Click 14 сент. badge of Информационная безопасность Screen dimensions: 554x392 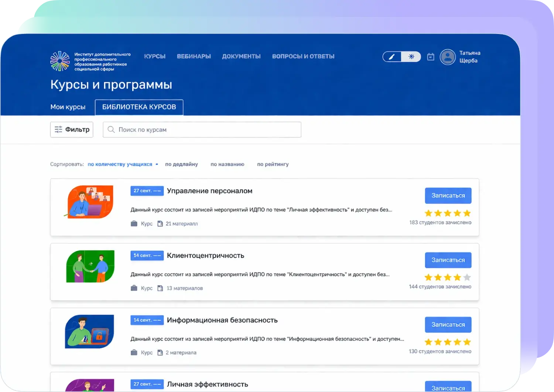point(147,320)
